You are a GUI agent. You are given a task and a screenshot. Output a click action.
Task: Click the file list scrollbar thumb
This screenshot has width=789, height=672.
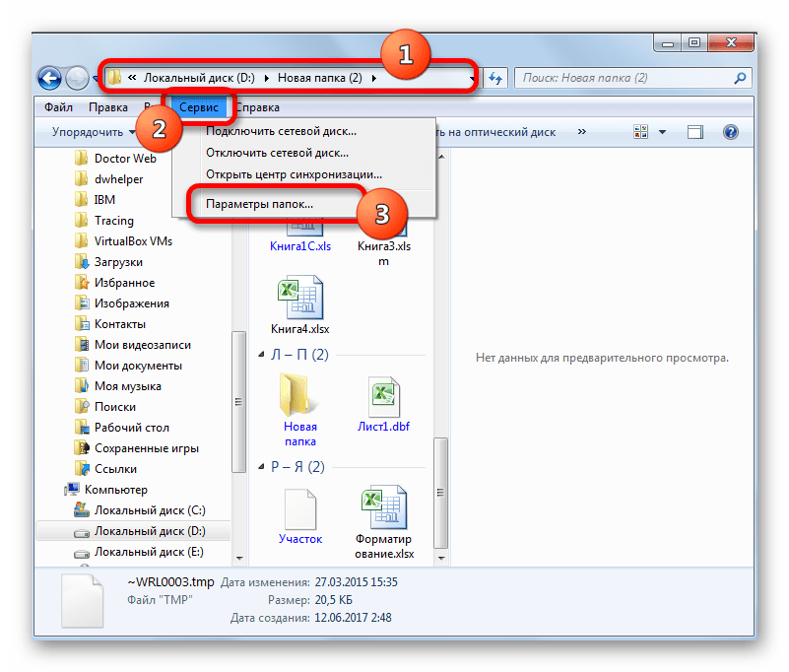click(x=440, y=493)
